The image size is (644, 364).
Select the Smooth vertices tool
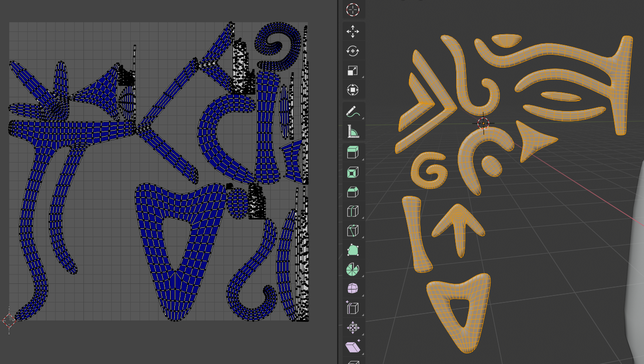[x=353, y=289]
